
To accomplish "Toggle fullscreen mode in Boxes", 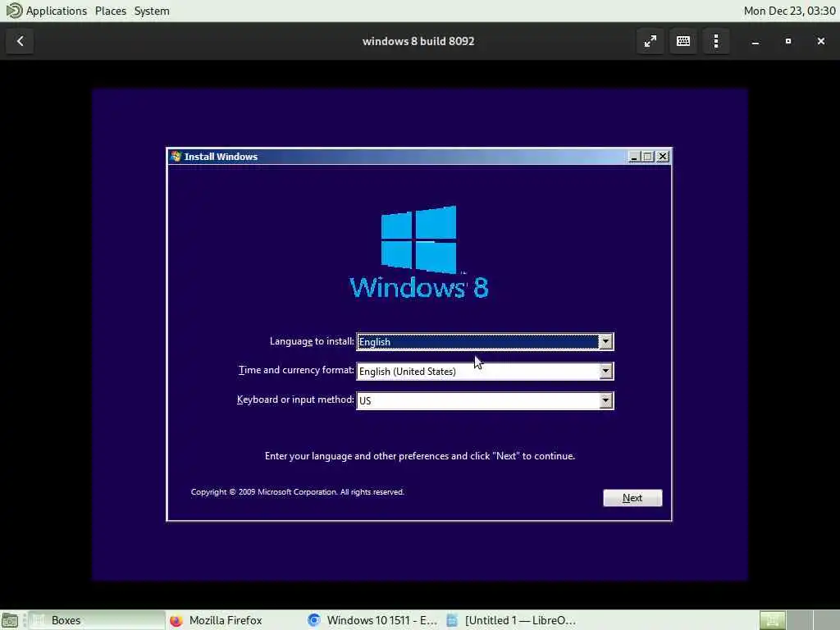I will point(651,41).
